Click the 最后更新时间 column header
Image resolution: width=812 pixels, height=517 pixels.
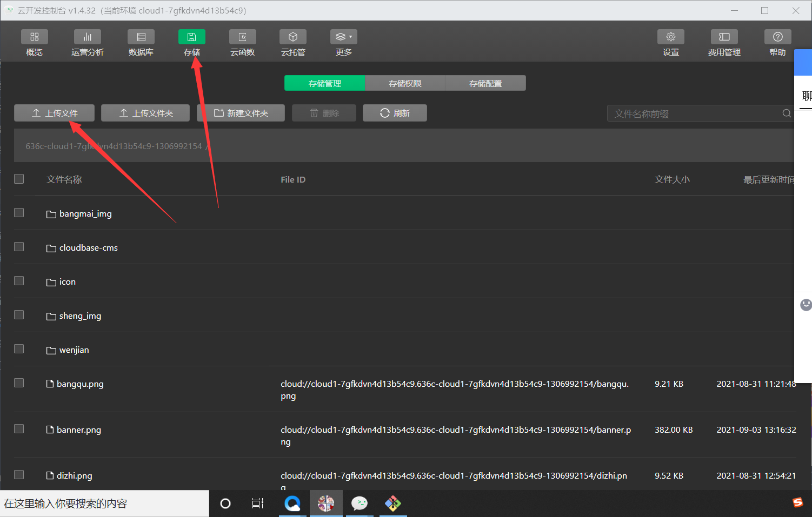768,179
